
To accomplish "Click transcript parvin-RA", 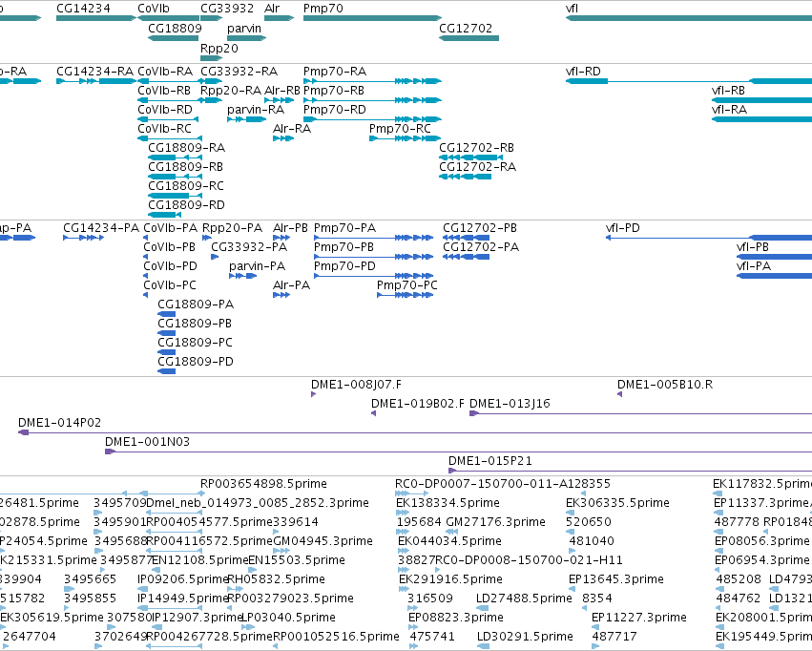I will pyautogui.click(x=246, y=119).
